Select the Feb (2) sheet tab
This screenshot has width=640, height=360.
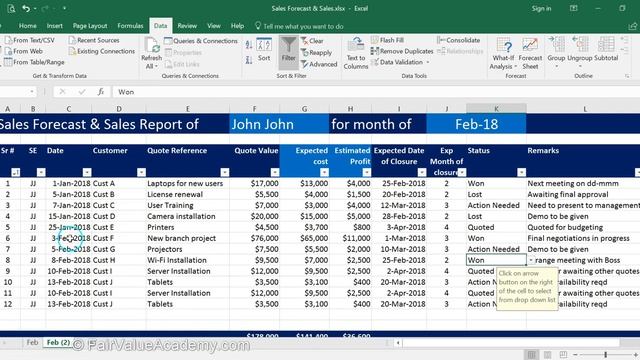coord(58,342)
